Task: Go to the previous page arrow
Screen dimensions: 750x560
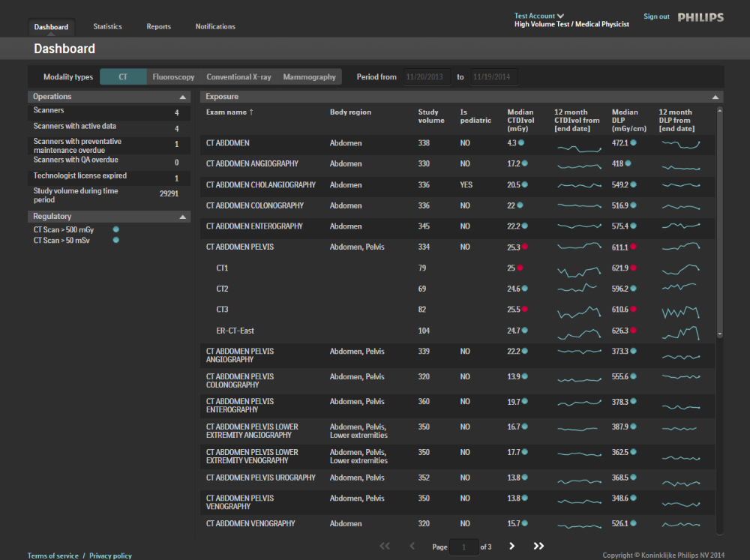Action: tap(412, 547)
